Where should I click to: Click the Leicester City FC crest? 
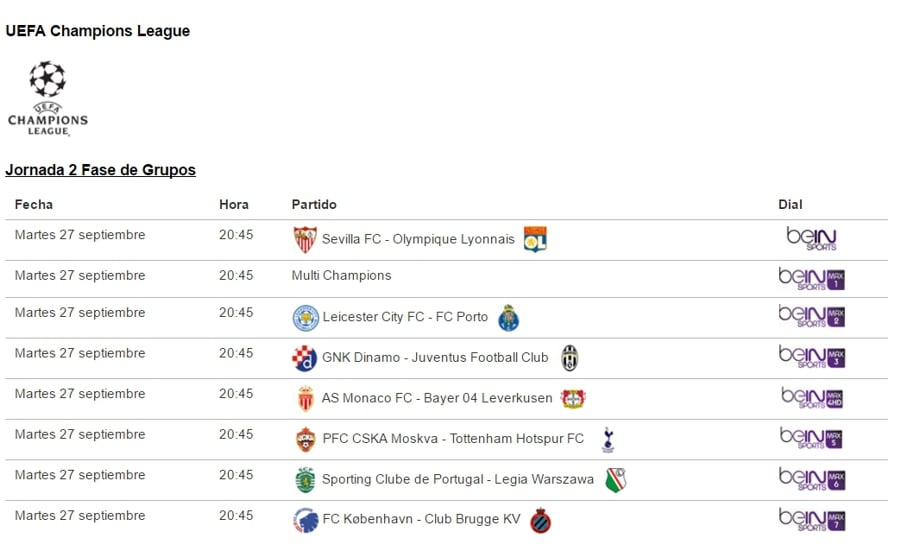tap(305, 318)
